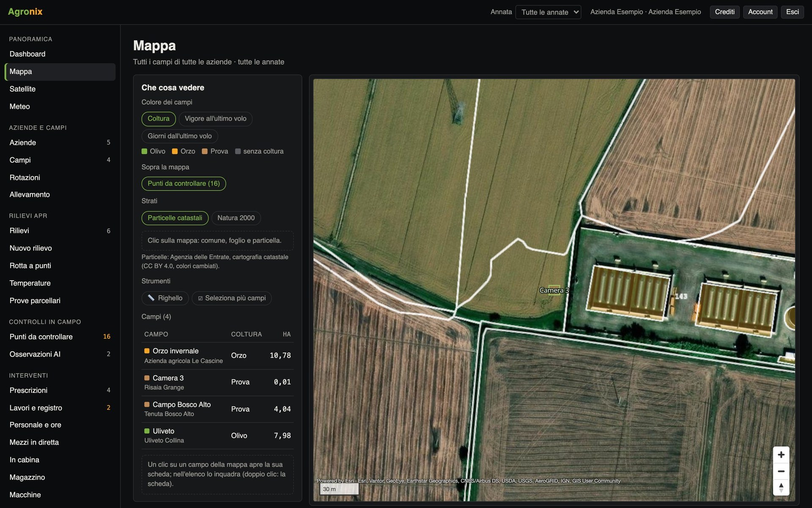Open the Crediti page
The width and height of the screenshot is (812, 508).
[x=724, y=12]
